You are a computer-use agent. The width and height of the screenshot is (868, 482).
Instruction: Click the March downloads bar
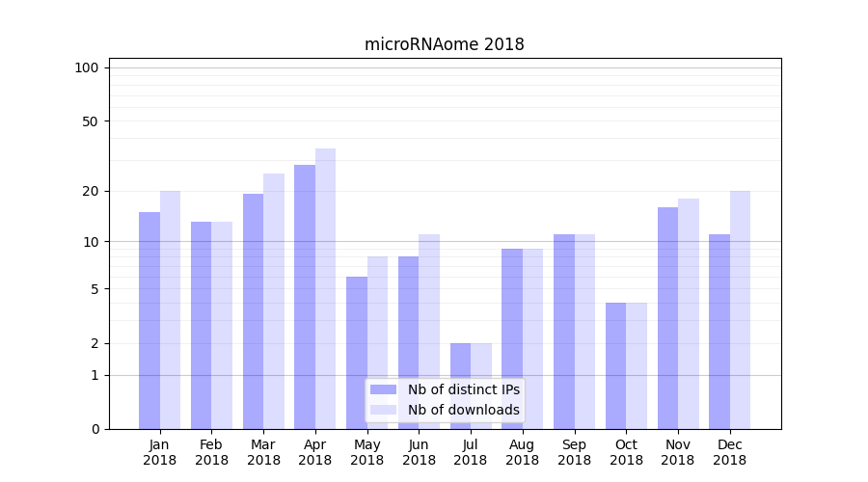pyautogui.click(x=274, y=301)
